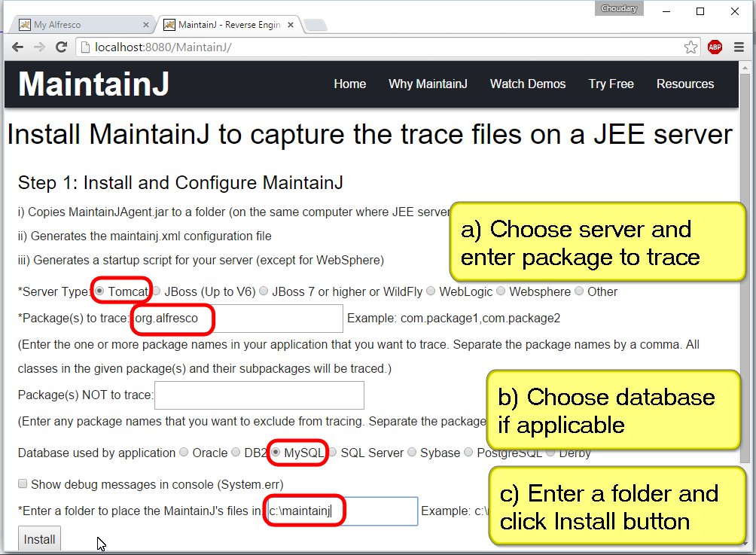Pick the PostgreSQL database option

pyautogui.click(x=468, y=453)
